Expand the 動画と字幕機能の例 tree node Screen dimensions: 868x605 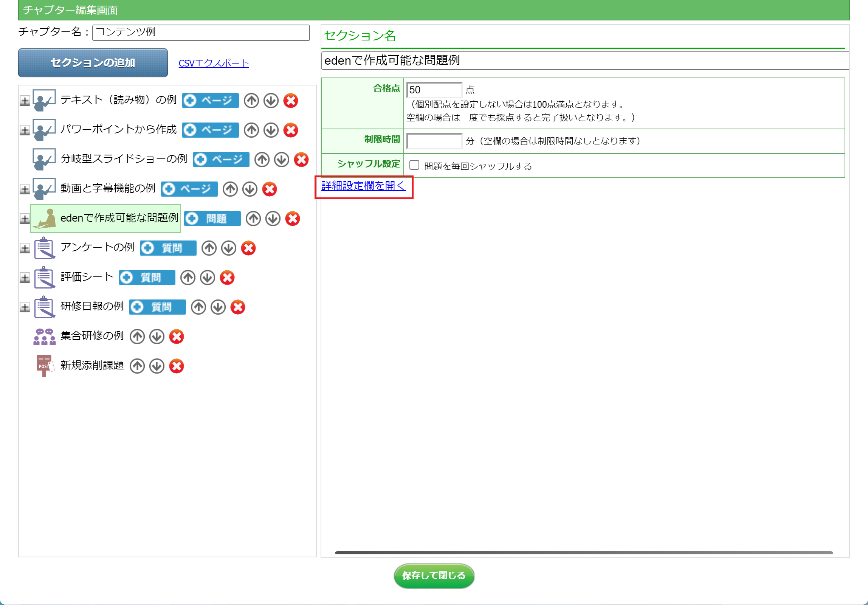(25, 189)
